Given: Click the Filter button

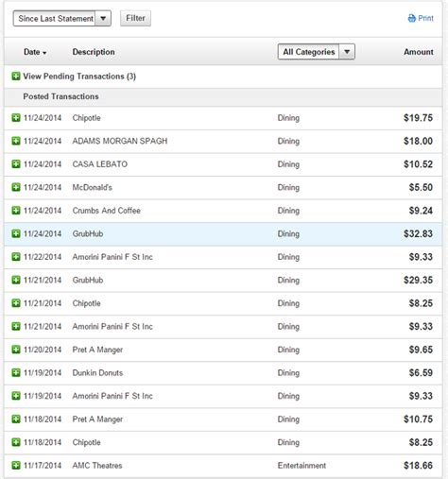Looking at the screenshot, I should (135, 18).
